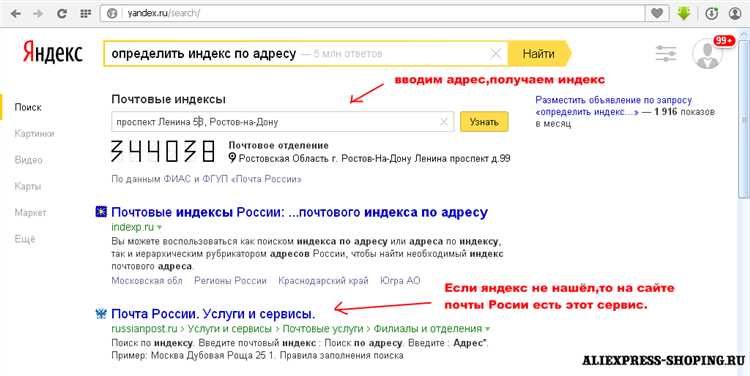Open Почтовые услуги breadcrumb link
Screen dimensions: 750x376
pyautogui.click(x=322, y=329)
